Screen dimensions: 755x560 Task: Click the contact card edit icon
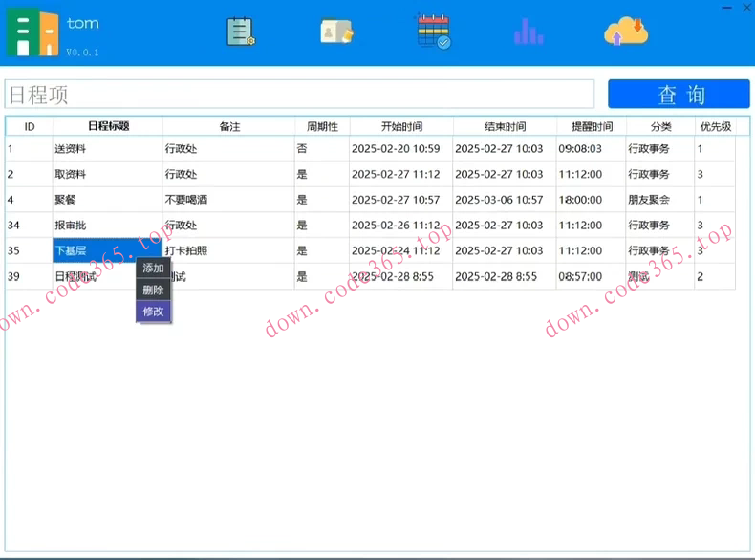click(x=336, y=32)
